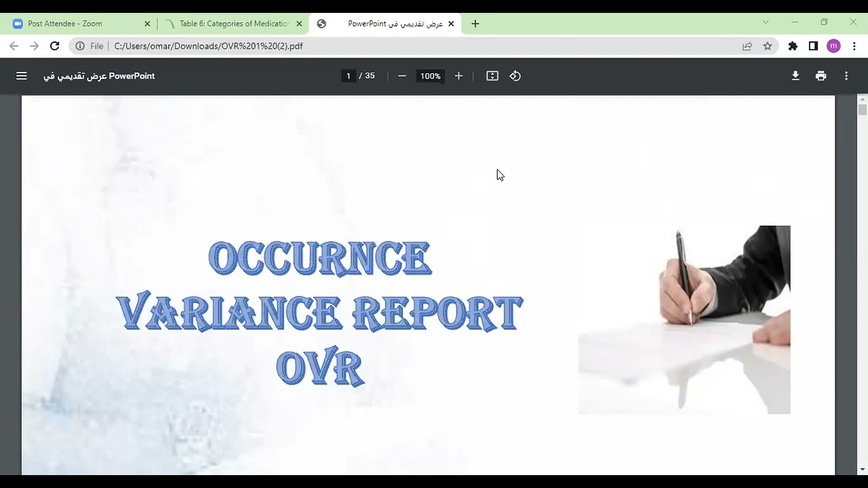The width and height of the screenshot is (868, 488).
Task: Click the OCCURNCE title text
Action: pos(319,258)
